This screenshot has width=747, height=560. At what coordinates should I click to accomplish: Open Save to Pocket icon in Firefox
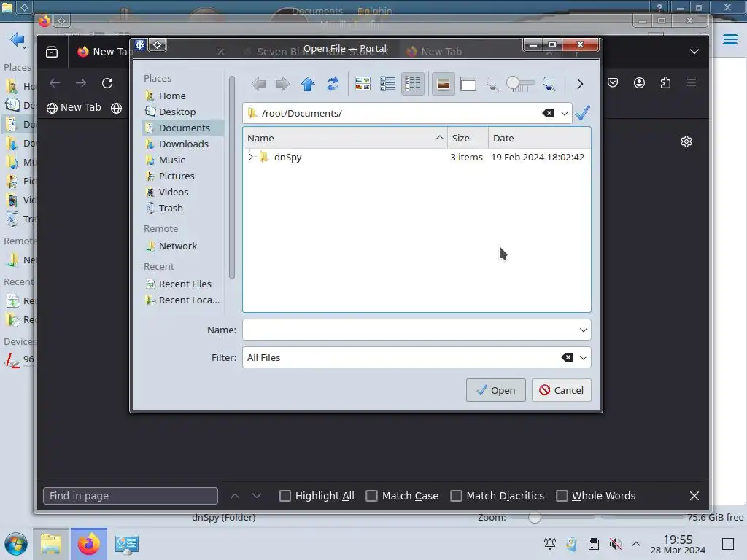pos(613,82)
